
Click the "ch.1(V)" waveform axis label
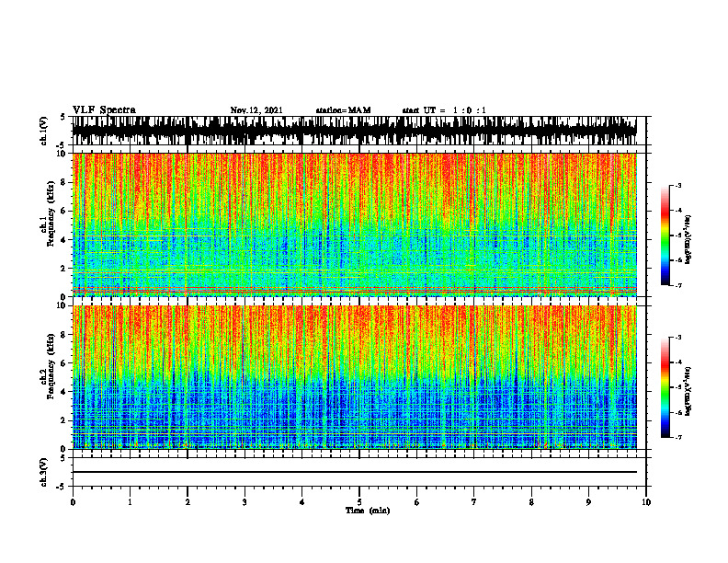click(44, 131)
